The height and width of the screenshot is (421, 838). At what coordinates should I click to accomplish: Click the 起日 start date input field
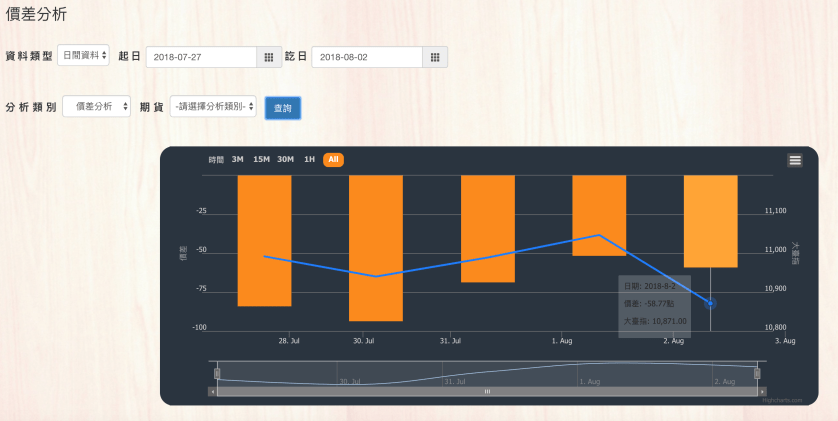201,57
